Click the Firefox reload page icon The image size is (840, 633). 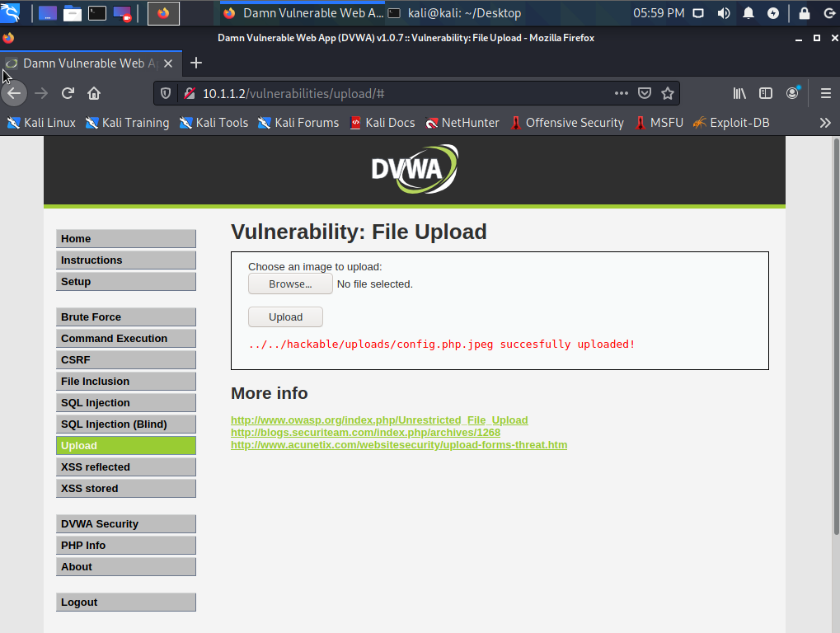[68, 93]
